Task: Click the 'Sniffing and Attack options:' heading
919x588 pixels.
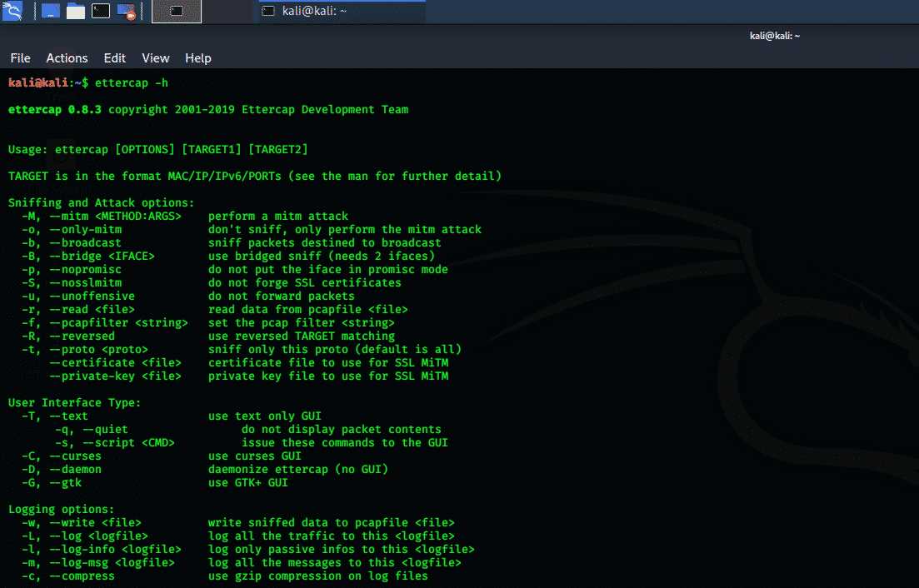Action: (102, 202)
